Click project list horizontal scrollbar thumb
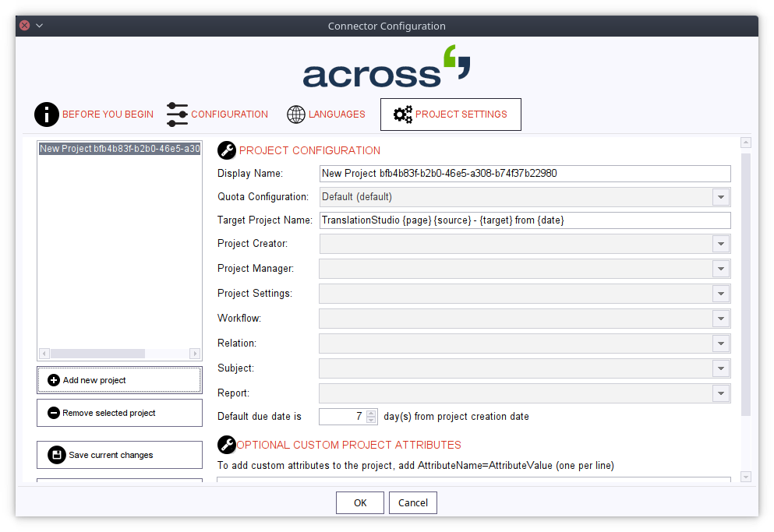The image size is (774, 532). [97, 354]
